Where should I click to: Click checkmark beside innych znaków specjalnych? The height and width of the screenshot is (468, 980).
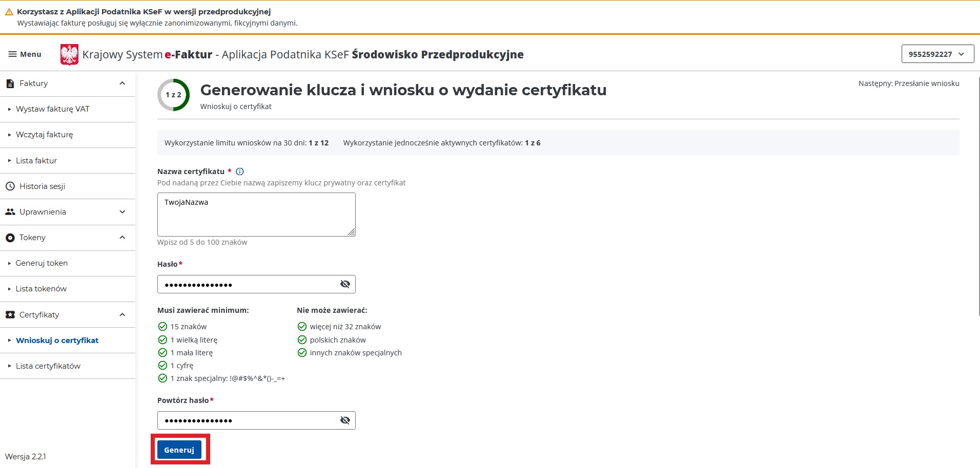point(302,353)
